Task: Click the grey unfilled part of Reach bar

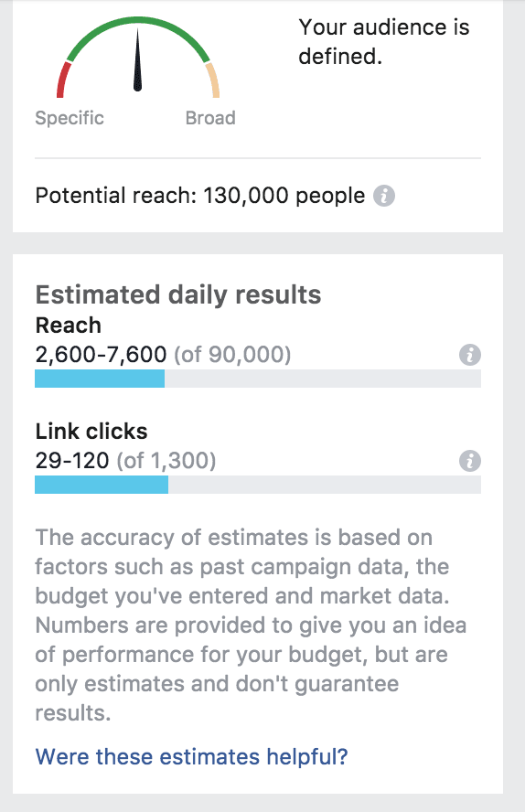Action: click(323, 379)
